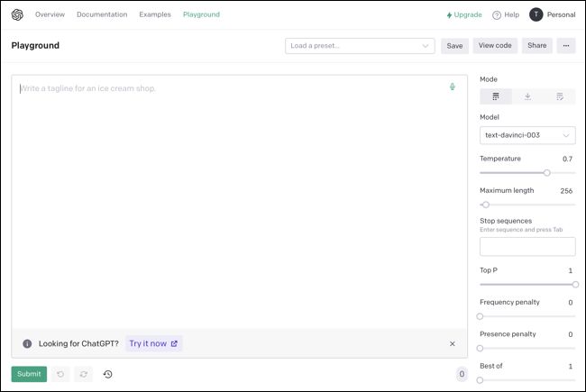The image size is (586, 392).
Task: Switch to Insert mode
Action: [527, 96]
